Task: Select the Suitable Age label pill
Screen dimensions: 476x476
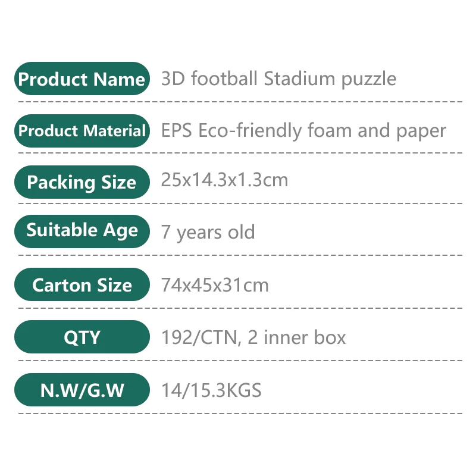Action: (x=82, y=231)
